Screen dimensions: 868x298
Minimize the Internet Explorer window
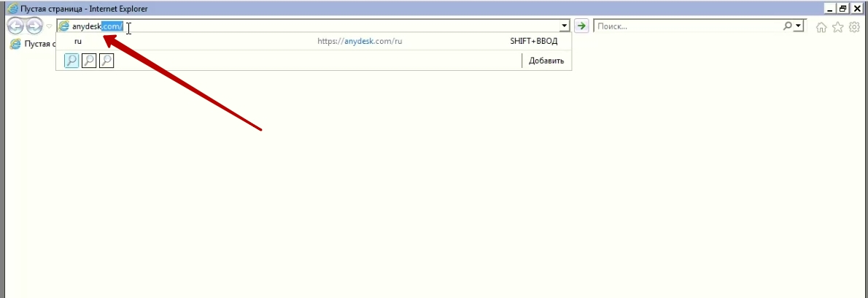pos(829,9)
